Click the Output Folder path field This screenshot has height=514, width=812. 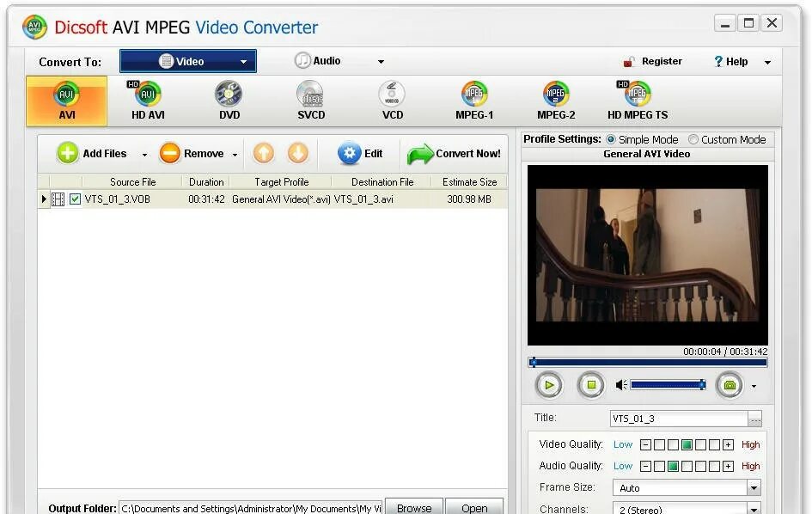[x=251, y=508]
